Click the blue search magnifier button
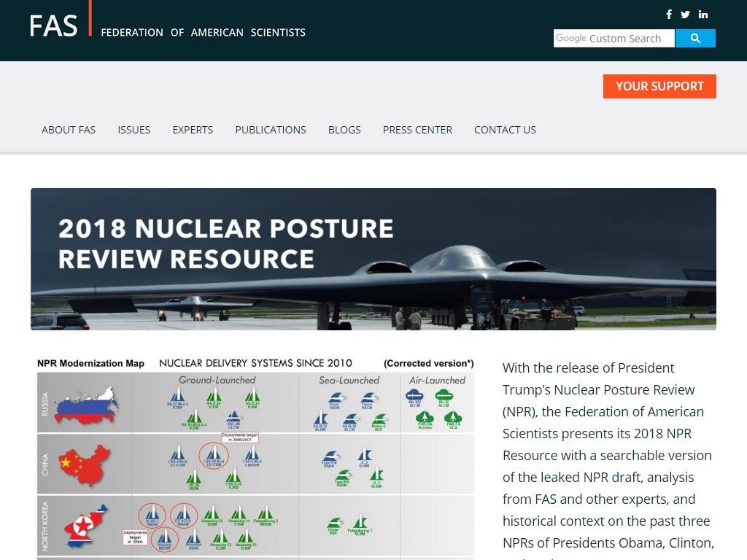 pos(695,38)
